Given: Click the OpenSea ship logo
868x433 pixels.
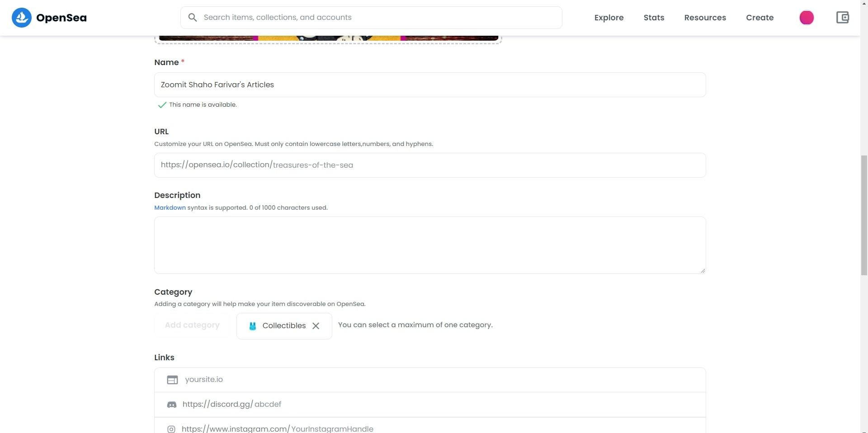Looking at the screenshot, I should (21, 18).
